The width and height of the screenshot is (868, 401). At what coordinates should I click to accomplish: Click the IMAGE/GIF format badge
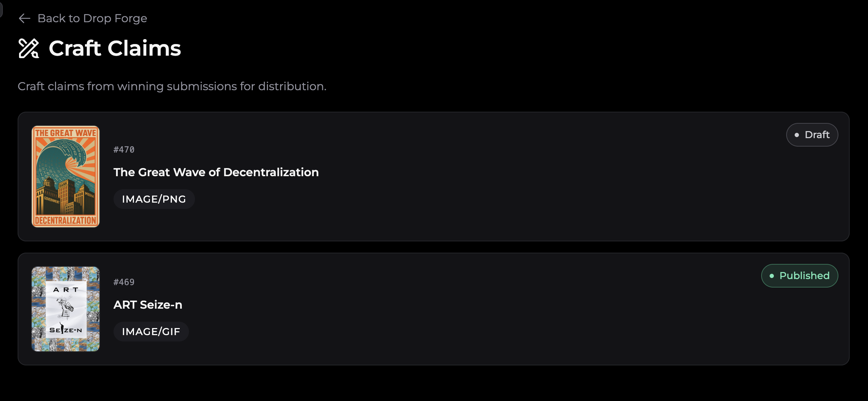[151, 332]
